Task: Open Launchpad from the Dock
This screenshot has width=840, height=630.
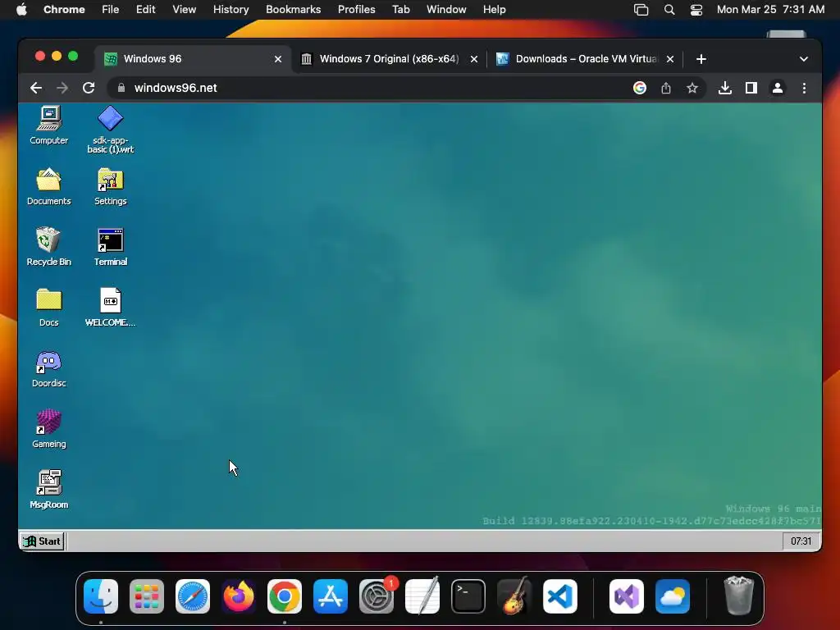Action: pos(147,596)
